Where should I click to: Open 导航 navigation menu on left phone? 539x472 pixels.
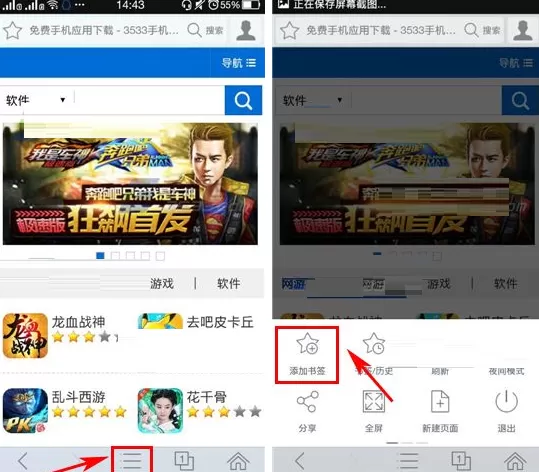point(238,63)
